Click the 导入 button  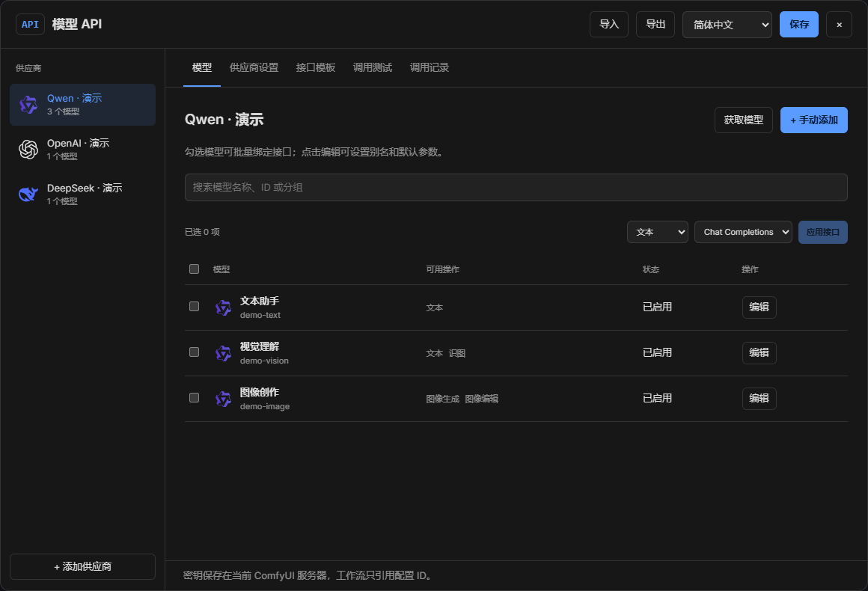pyautogui.click(x=609, y=25)
